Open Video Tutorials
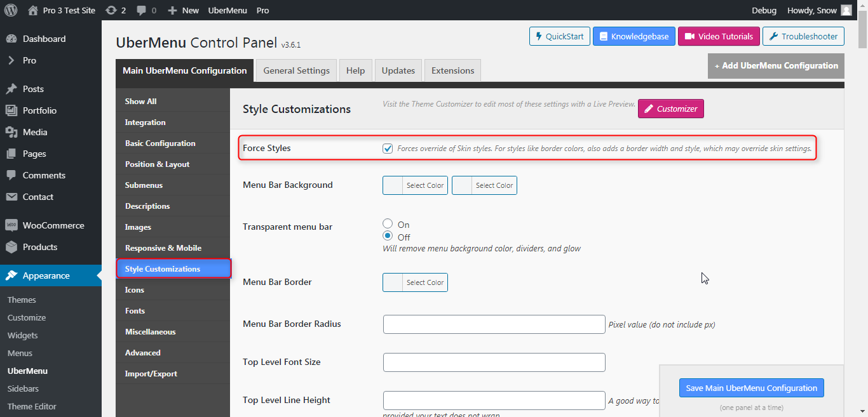Viewport: 868px width, 417px height. point(719,36)
